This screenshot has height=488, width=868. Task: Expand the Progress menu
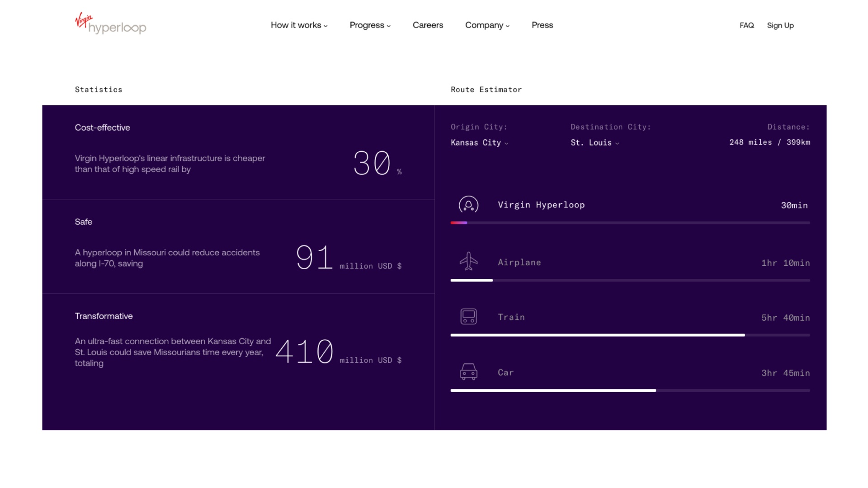pos(370,25)
